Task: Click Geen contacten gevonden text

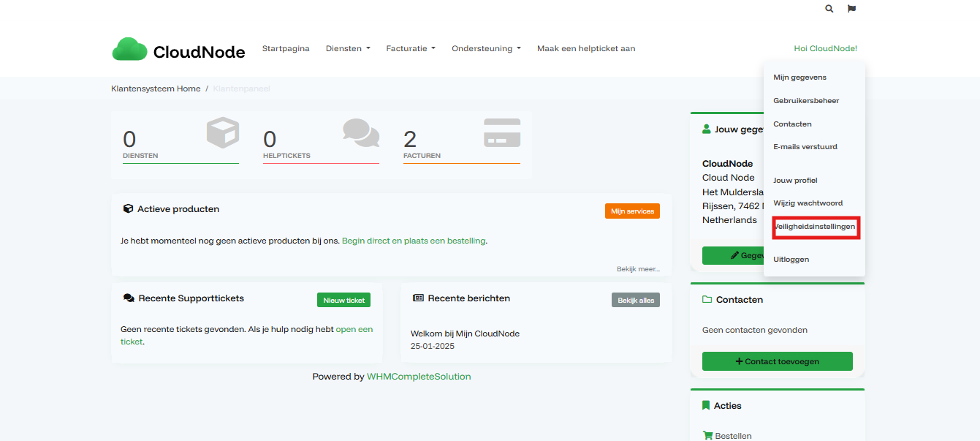Action: pos(755,330)
